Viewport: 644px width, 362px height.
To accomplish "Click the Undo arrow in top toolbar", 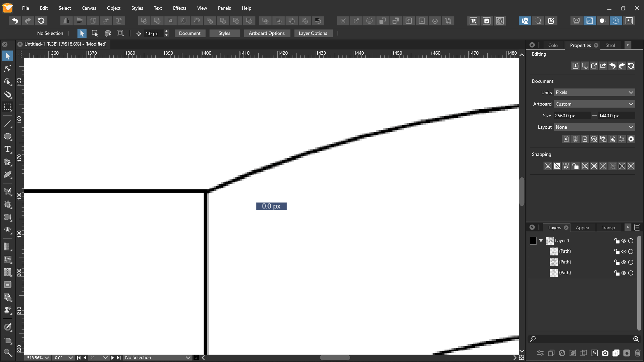I will tap(15, 21).
